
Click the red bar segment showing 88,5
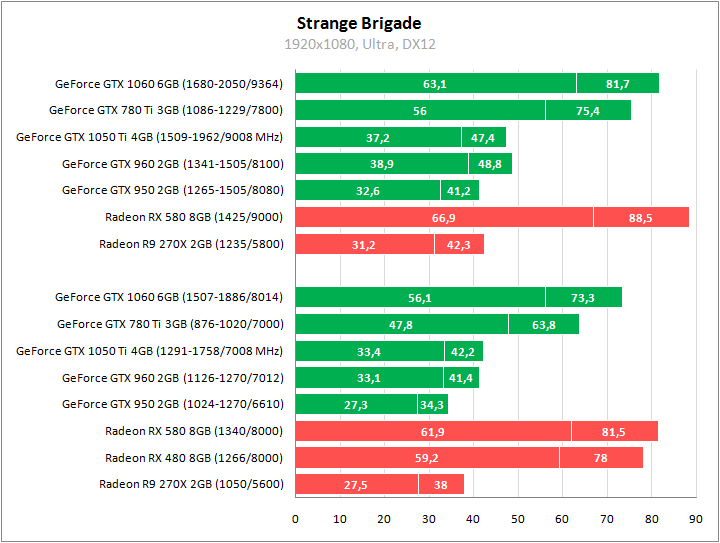point(641,217)
